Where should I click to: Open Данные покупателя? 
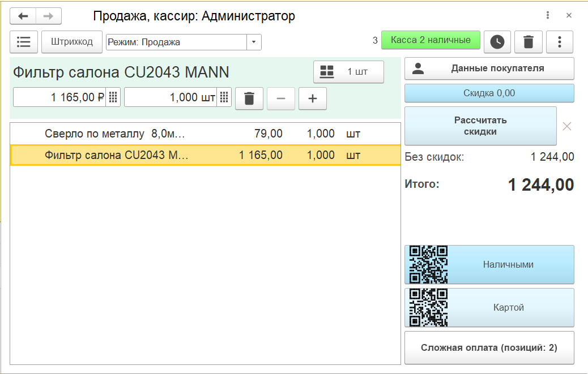(x=489, y=68)
